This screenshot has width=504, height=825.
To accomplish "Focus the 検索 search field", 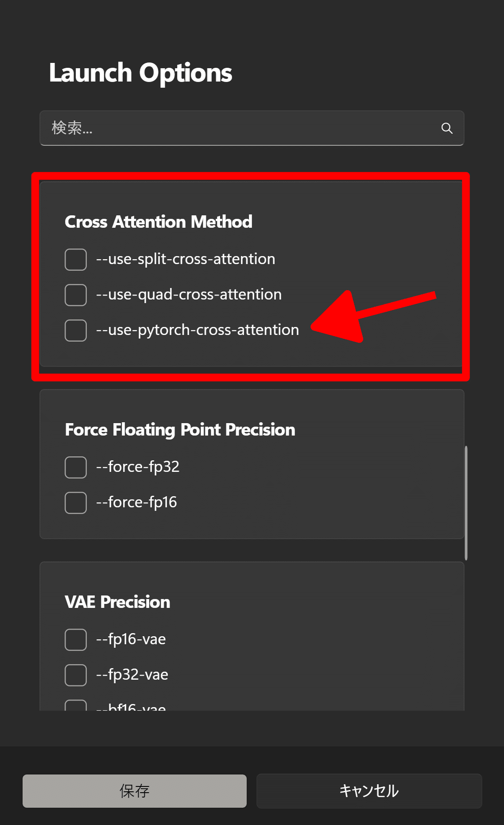I will [x=239, y=128].
